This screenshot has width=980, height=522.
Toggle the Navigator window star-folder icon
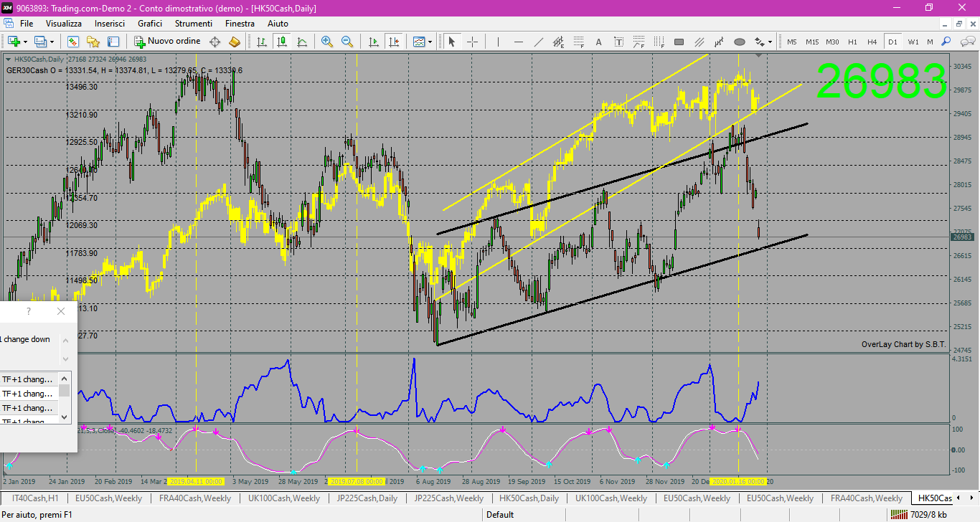click(x=93, y=42)
